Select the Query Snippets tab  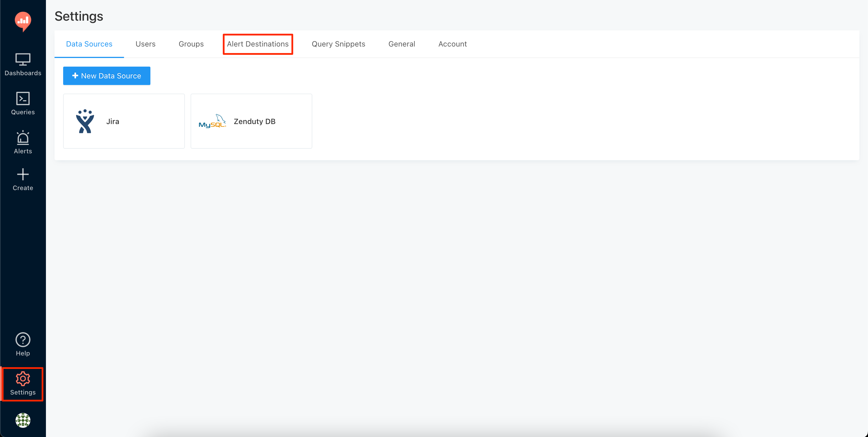pyautogui.click(x=338, y=44)
